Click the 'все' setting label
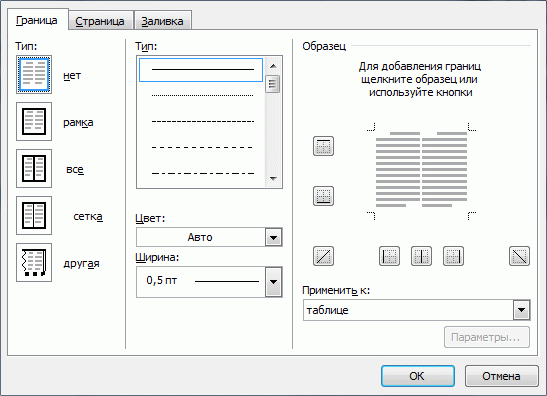This screenshot has height=396, width=547. [75, 169]
